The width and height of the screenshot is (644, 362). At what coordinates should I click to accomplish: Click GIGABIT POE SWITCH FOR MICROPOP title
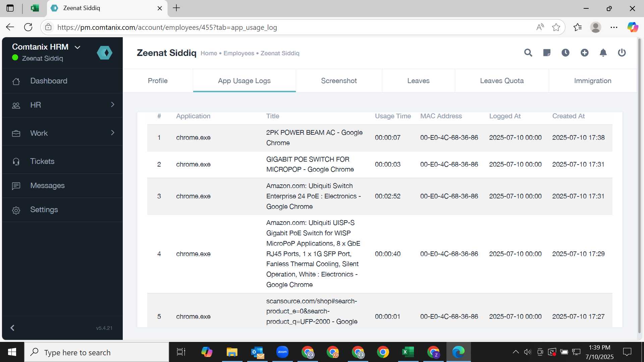click(x=310, y=164)
